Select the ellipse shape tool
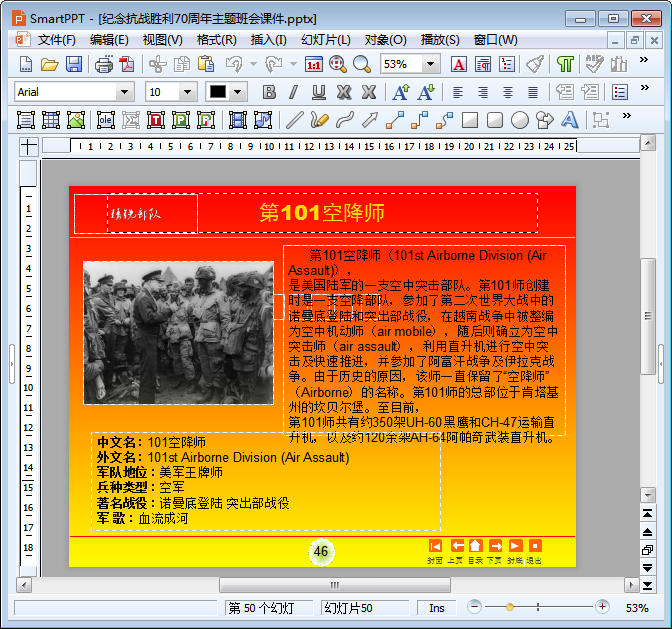The image size is (672, 629). tap(520, 120)
